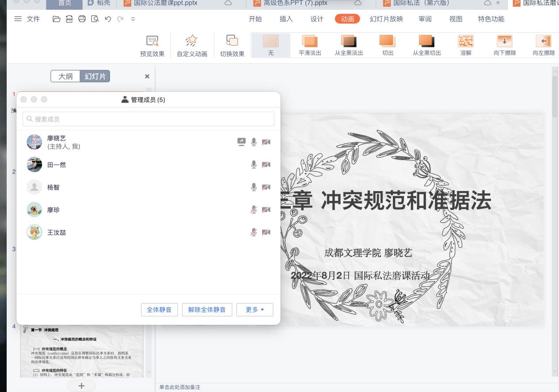Screen dimensions: 559x392
Task: Click the 全体静音 button
Action: click(x=159, y=310)
